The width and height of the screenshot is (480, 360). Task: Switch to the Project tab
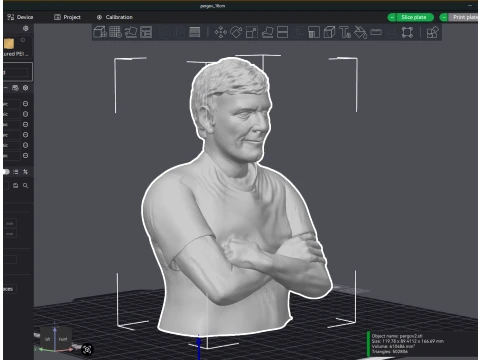pos(67,17)
